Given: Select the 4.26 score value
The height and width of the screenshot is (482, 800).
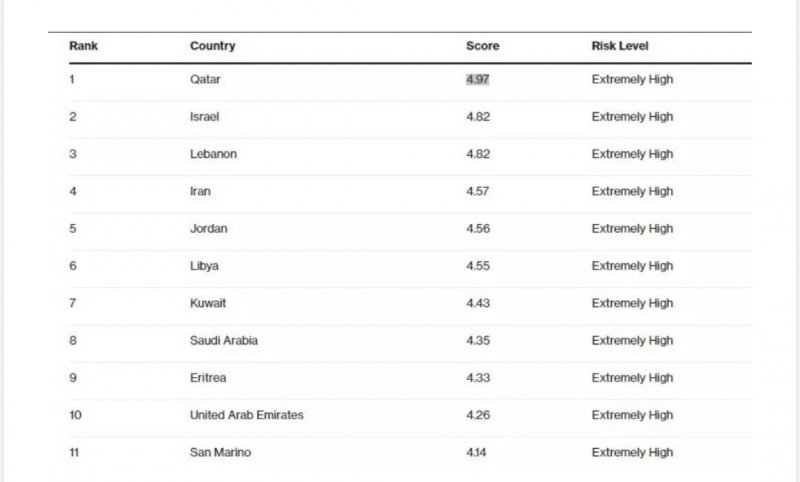Looking at the screenshot, I should pos(478,415).
